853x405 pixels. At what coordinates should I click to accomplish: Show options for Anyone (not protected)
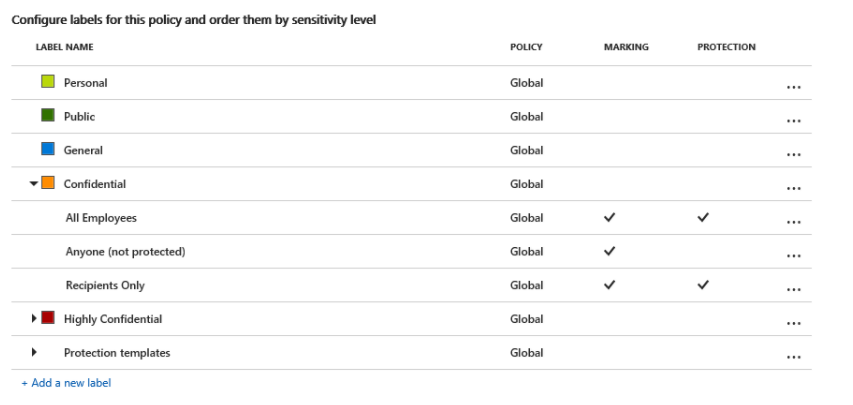793,256
